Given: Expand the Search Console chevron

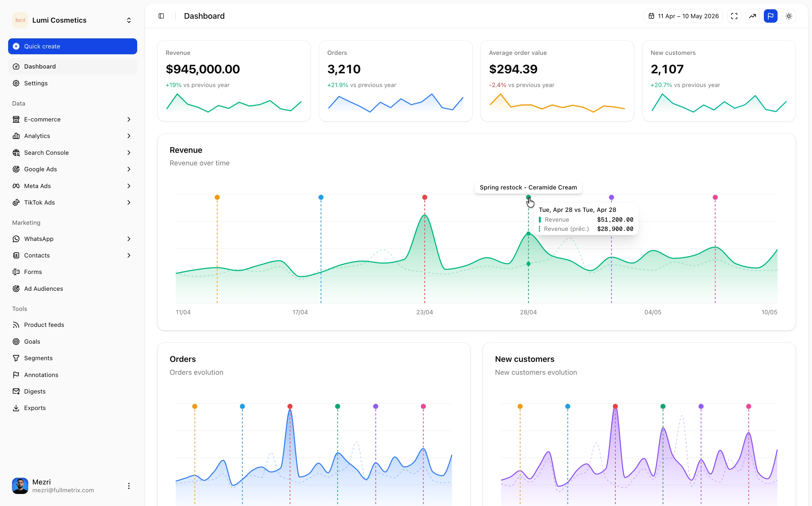Looking at the screenshot, I should click(129, 153).
